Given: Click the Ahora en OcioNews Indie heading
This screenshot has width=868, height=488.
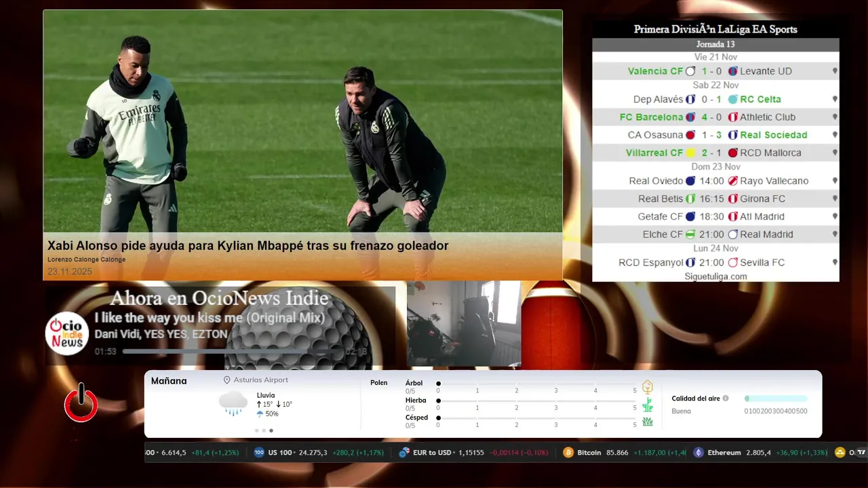Looking at the screenshot, I should click(x=220, y=298).
